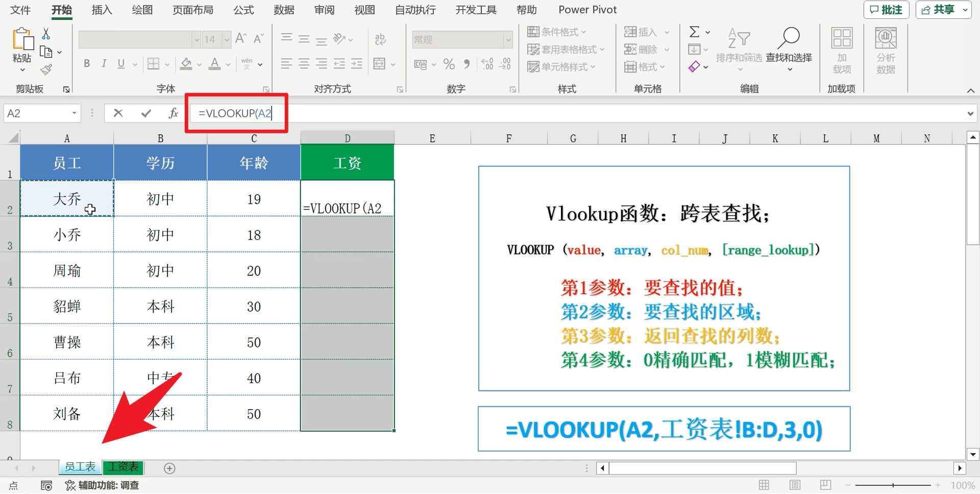Open the number format dropdown
Image resolution: width=980 pixels, height=494 pixels.
coord(508,39)
